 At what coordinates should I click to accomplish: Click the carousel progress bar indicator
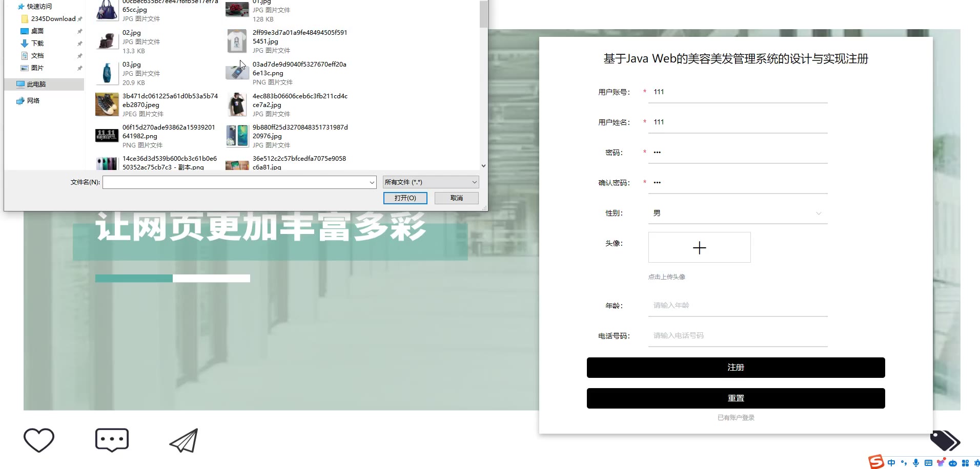point(173,279)
